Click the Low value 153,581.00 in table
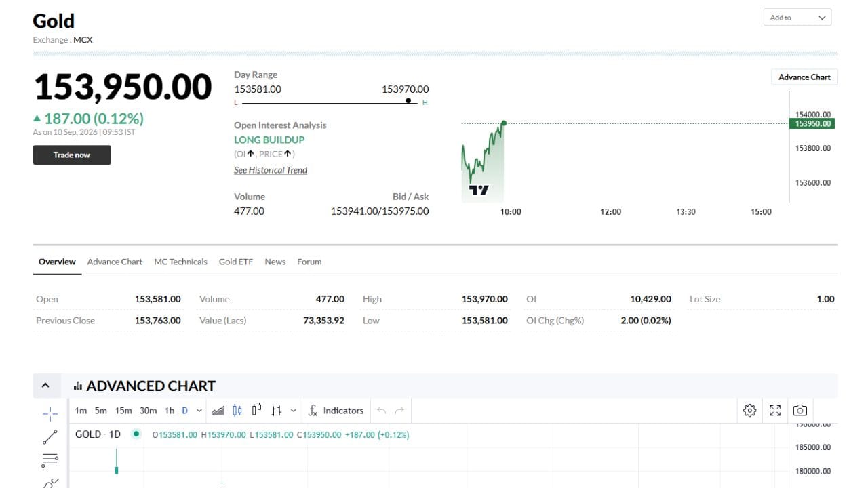The width and height of the screenshot is (868, 488). click(x=484, y=321)
